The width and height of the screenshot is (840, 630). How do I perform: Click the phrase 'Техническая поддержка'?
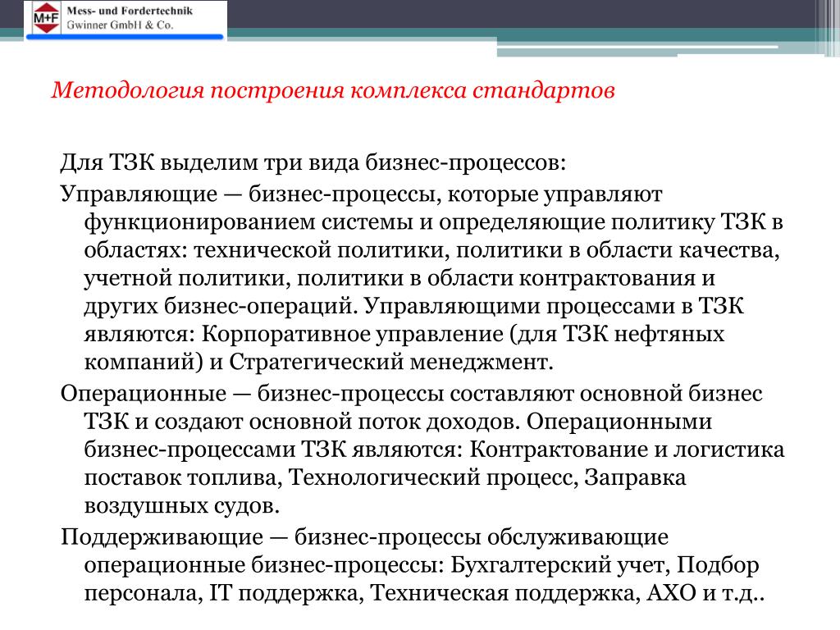click(503, 594)
